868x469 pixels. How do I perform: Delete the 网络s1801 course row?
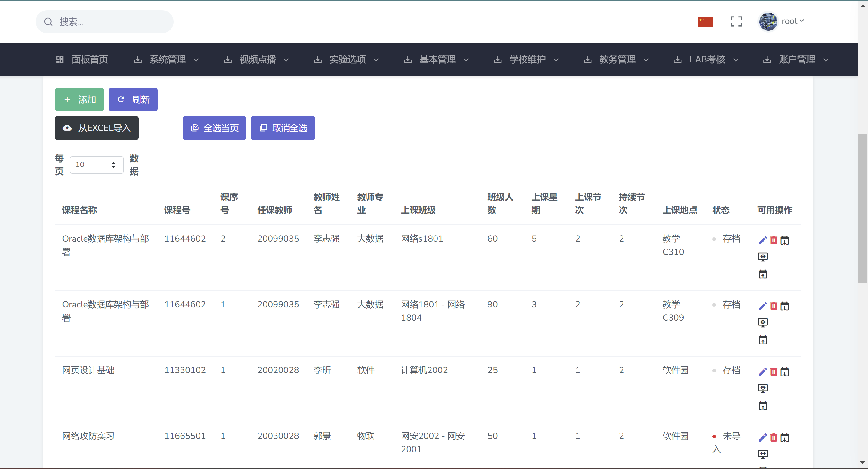point(774,240)
